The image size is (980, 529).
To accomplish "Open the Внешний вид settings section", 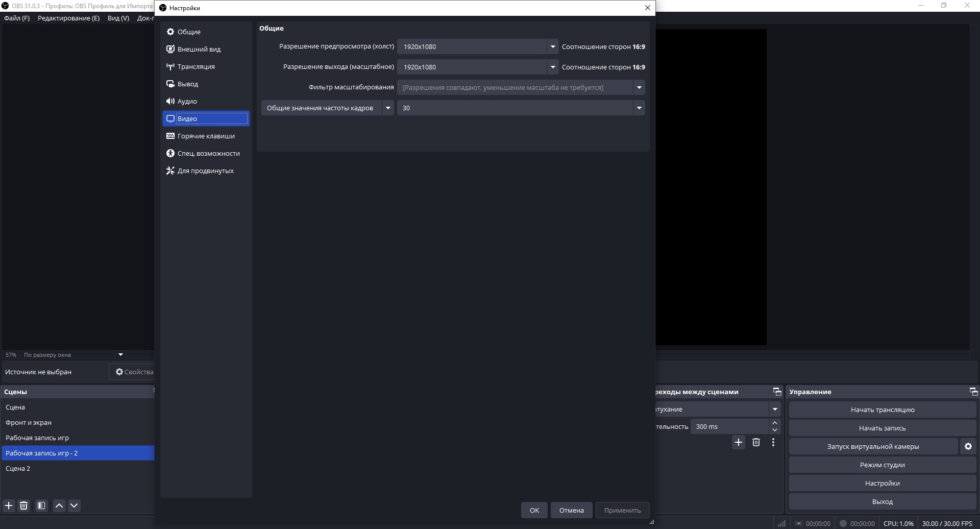I will coord(206,49).
